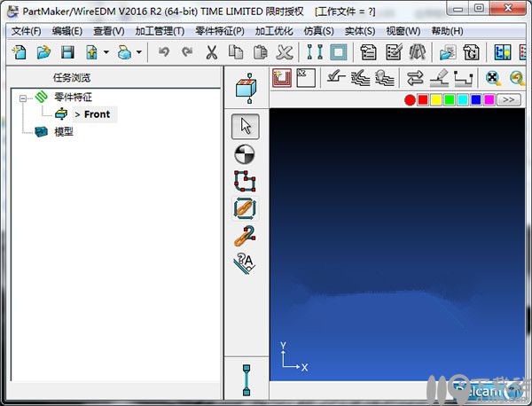Screen dimensions: 532x406
Task: Pick the blue color swatch
Action: pyautogui.click(x=476, y=100)
